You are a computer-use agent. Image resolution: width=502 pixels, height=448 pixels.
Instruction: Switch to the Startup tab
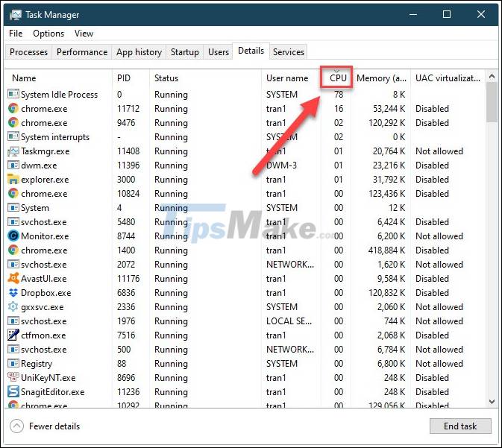click(185, 52)
